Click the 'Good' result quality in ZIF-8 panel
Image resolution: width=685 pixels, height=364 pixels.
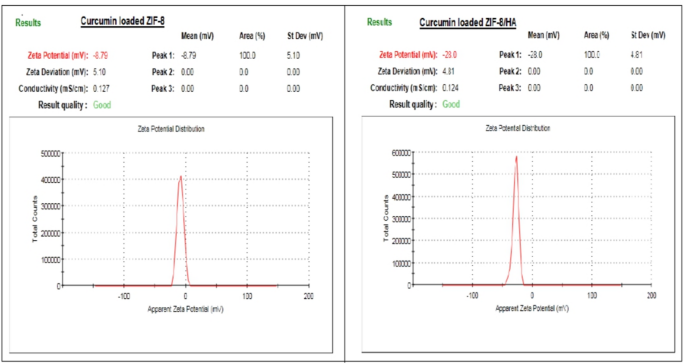click(102, 105)
